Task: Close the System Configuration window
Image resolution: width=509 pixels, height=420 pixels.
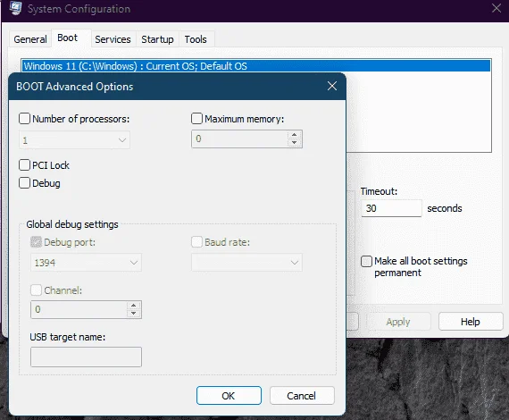Action: [496, 8]
